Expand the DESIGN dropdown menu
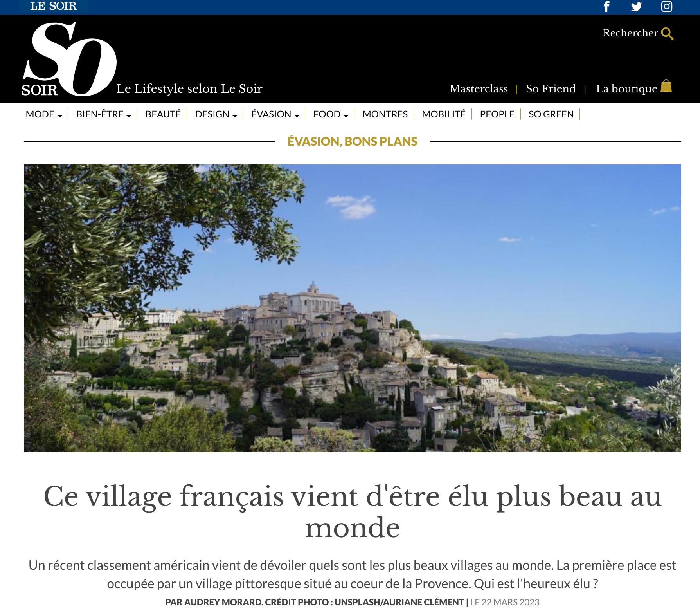The image size is (700, 612). click(216, 114)
